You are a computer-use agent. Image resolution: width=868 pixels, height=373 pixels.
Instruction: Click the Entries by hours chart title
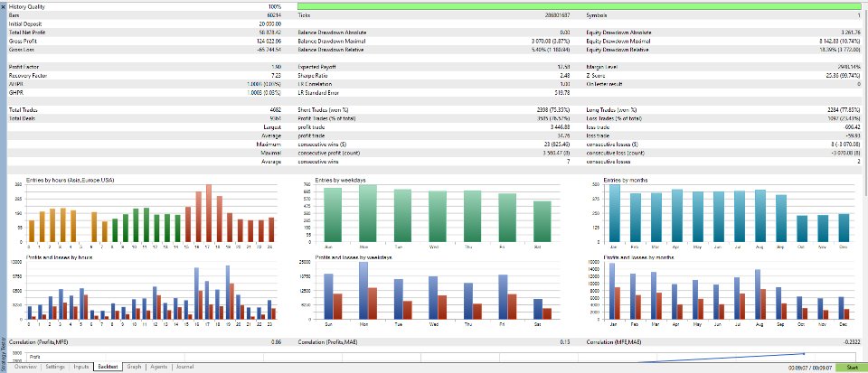[71, 181]
